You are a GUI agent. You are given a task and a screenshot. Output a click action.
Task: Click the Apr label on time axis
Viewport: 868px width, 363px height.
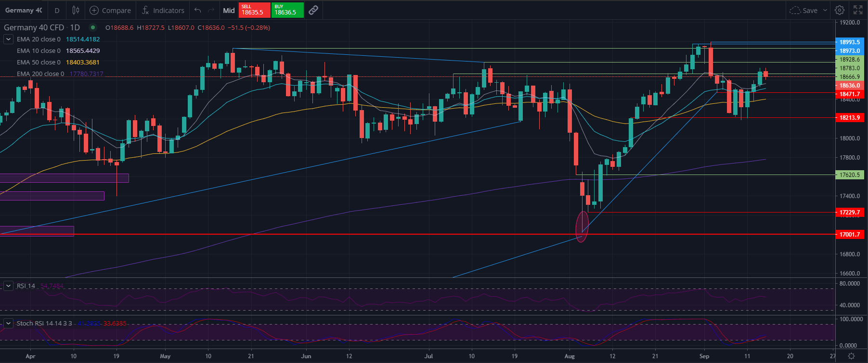click(x=30, y=356)
